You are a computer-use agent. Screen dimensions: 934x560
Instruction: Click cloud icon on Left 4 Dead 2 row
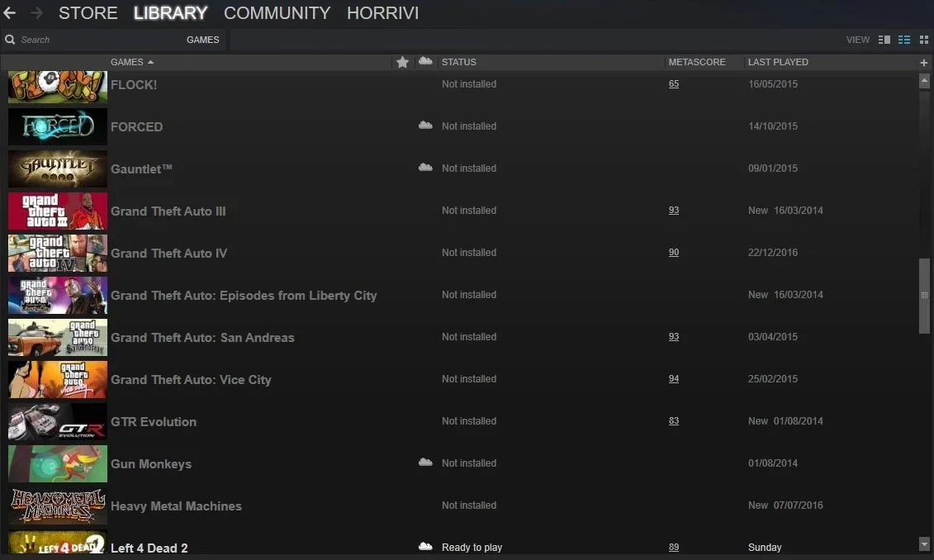[425, 546]
